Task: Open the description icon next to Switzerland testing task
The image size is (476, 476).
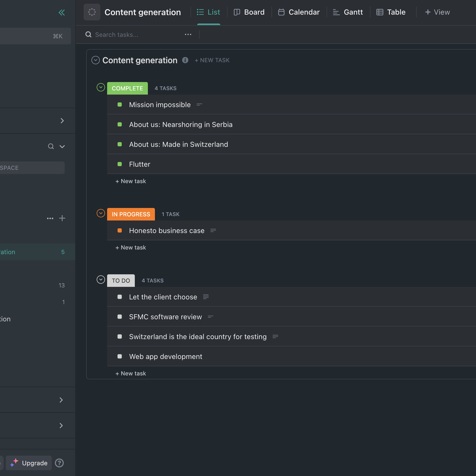Action: pos(275,336)
